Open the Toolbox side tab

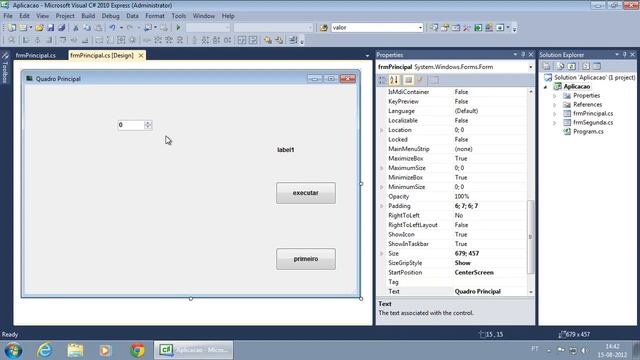pyautogui.click(x=5, y=69)
